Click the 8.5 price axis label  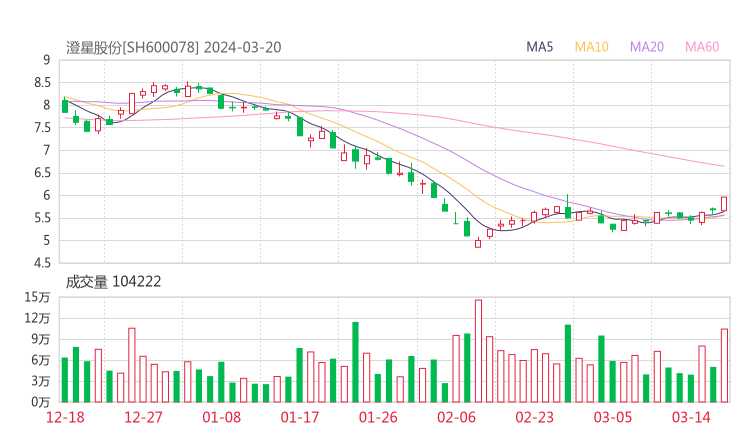42,83
